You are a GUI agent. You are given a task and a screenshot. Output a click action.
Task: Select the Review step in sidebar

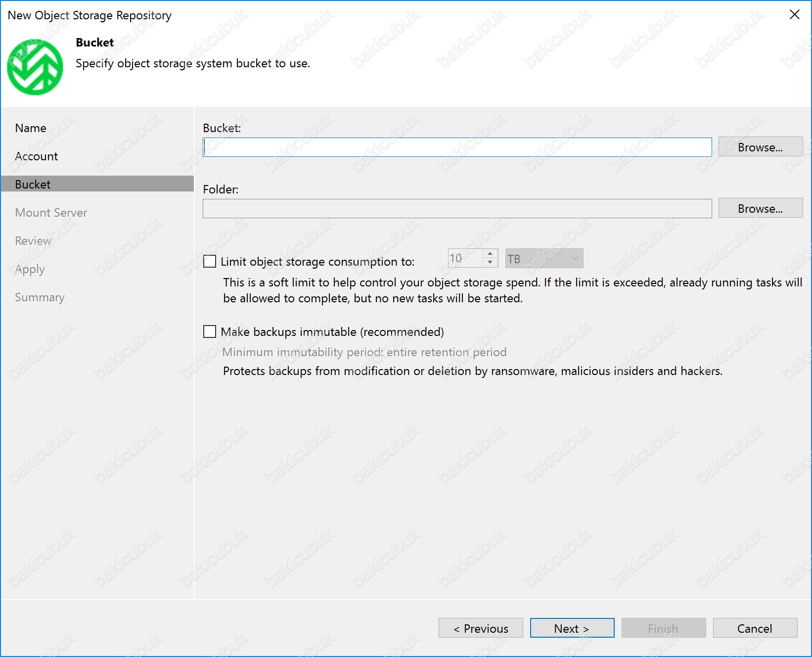click(x=33, y=241)
